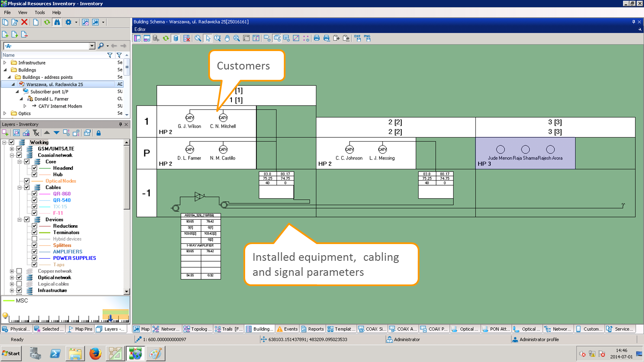Select Donald L. Farmer in tree

tap(51, 99)
